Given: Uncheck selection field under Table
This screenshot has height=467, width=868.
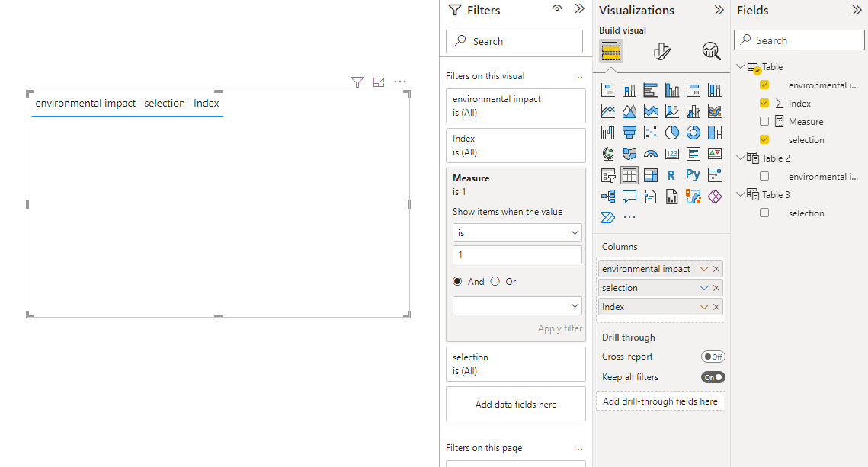Looking at the screenshot, I should click(x=764, y=139).
